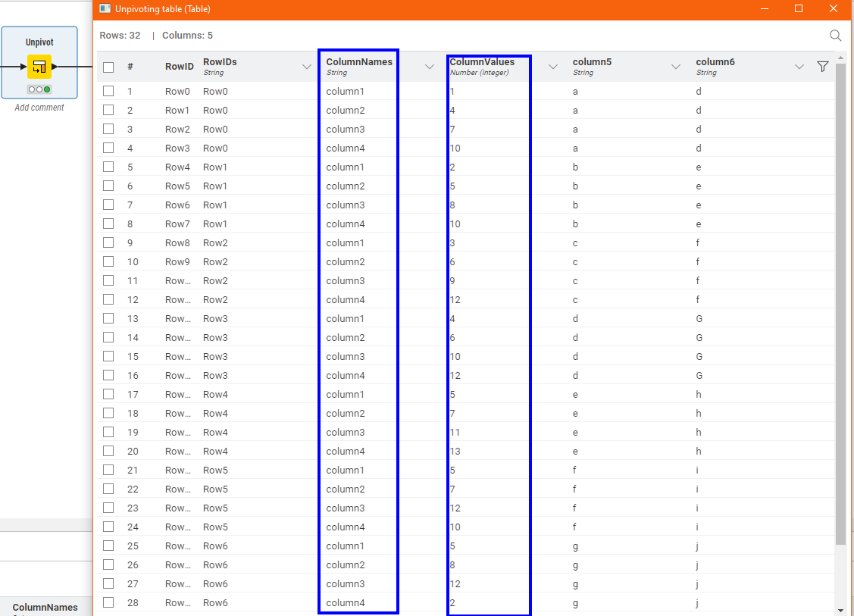Click column3 cell in row 15
854x616 pixels.
pyautogui.click(x=346, y=356)
